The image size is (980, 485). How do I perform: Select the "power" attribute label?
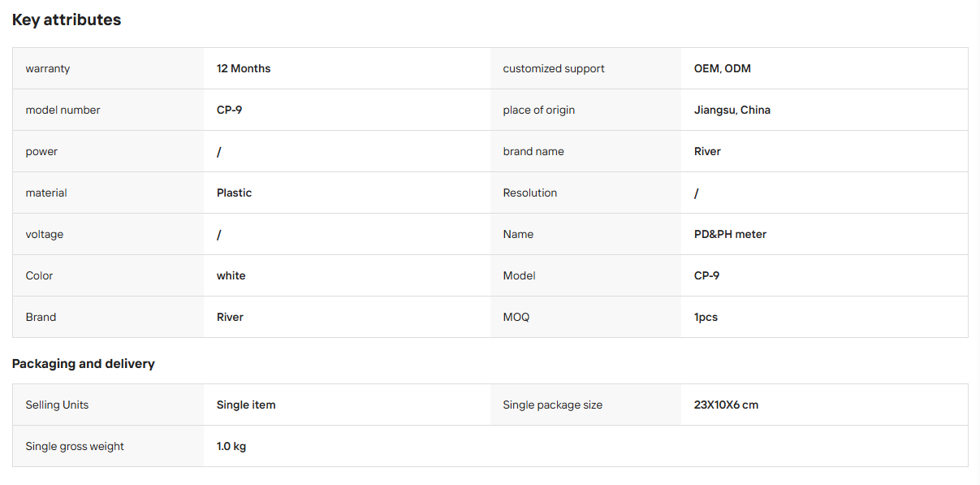tap(41, 152)
